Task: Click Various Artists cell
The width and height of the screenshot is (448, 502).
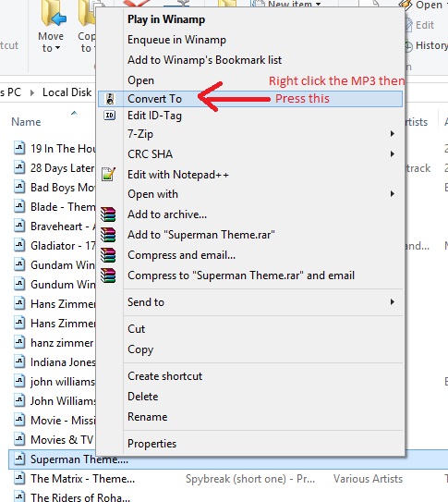Action: pos(368,479)
